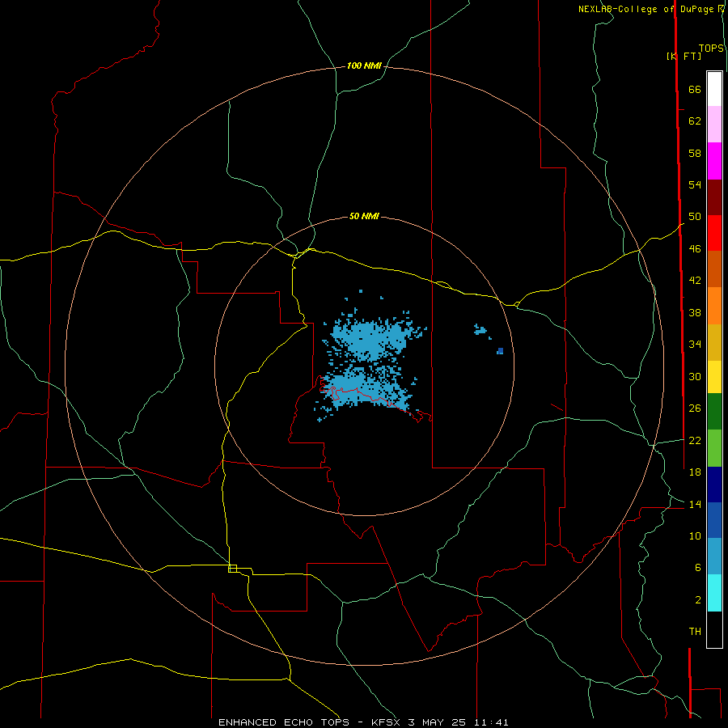Viewport: 728px width, 728px height.
Task: Click the 30 legend value
Action: (695, 376)
